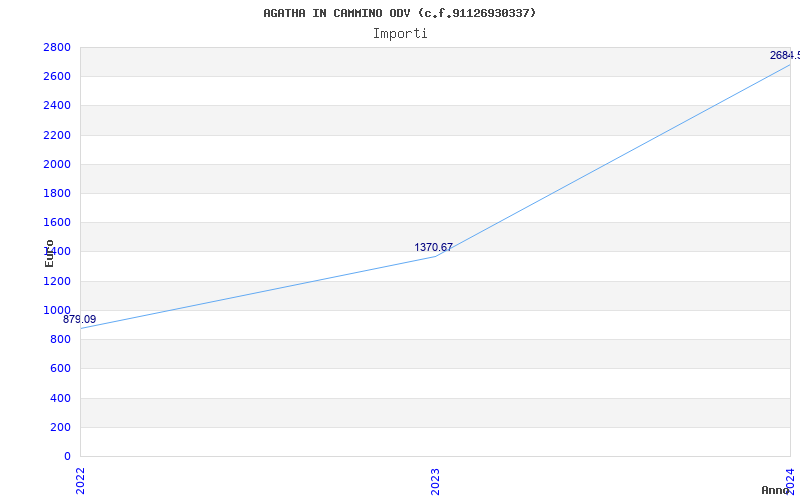
Task: Select the 2023 x-axis label
Action: pos(435,481)
